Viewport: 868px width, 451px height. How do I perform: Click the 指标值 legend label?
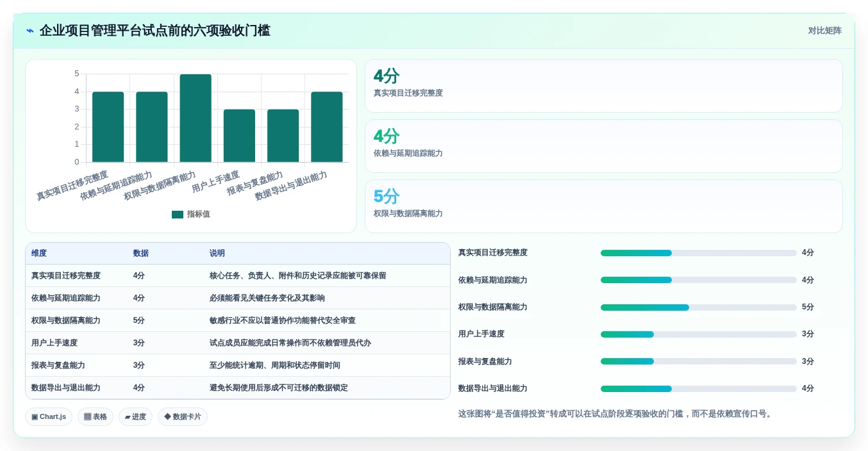click(198, 215)
